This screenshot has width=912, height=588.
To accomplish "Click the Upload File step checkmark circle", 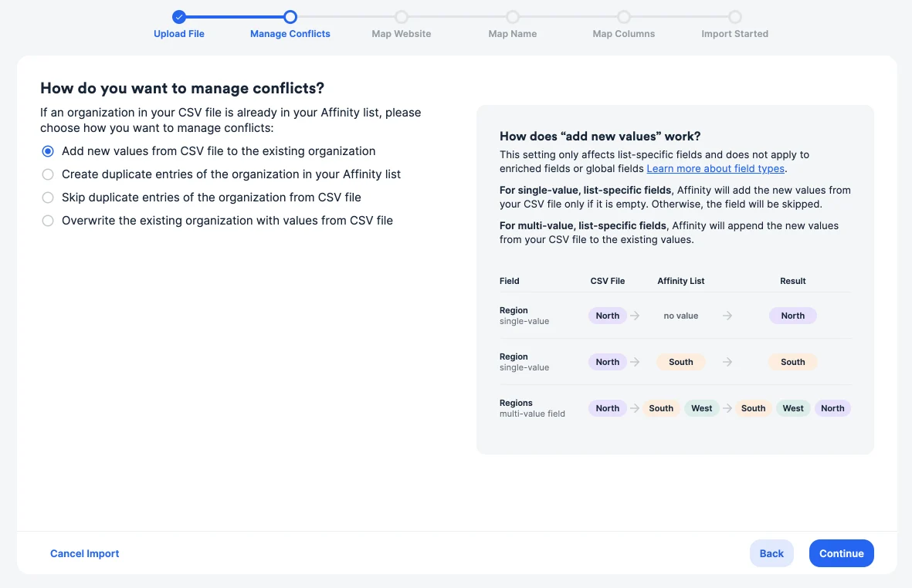I will tap(179, 17).
